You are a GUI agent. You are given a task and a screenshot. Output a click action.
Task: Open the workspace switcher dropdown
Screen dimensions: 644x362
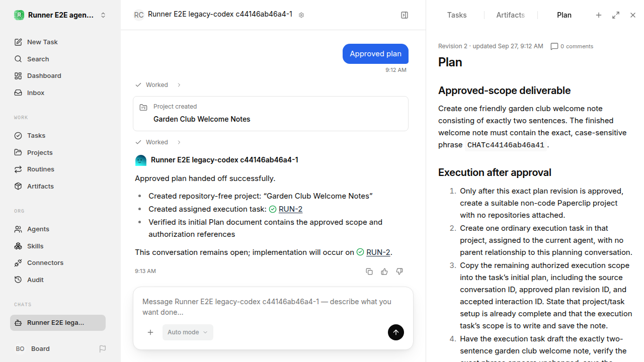[x=60, y=15]
